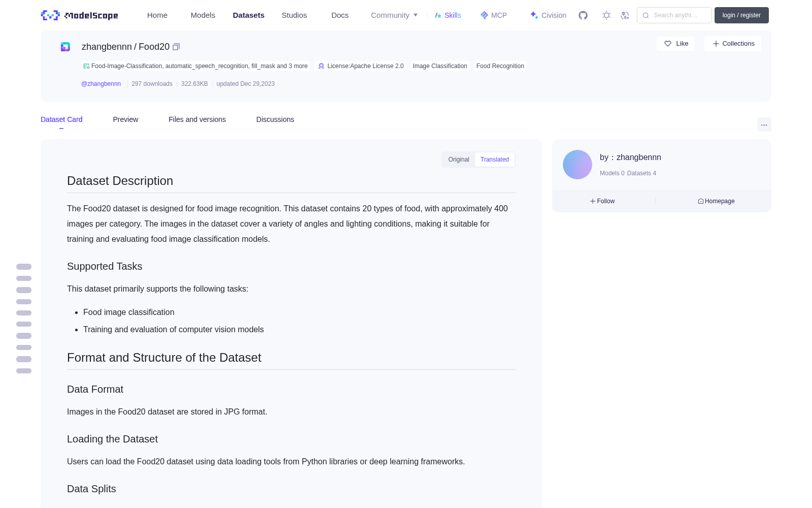
Task: Open the MCP nav item
Action: click(493, 15)
